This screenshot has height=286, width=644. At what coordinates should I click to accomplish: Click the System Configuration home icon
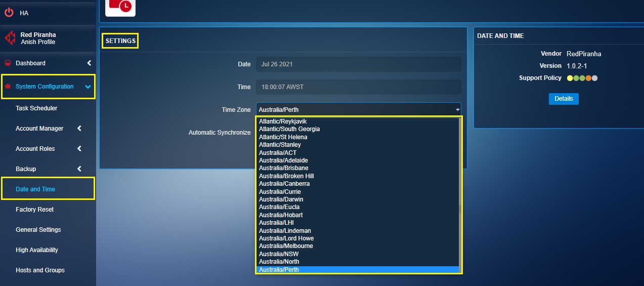8,87
